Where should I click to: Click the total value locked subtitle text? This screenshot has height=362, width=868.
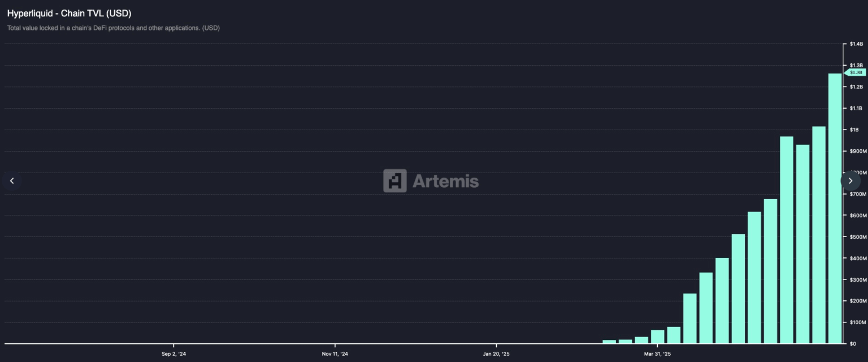click(112, 27)
